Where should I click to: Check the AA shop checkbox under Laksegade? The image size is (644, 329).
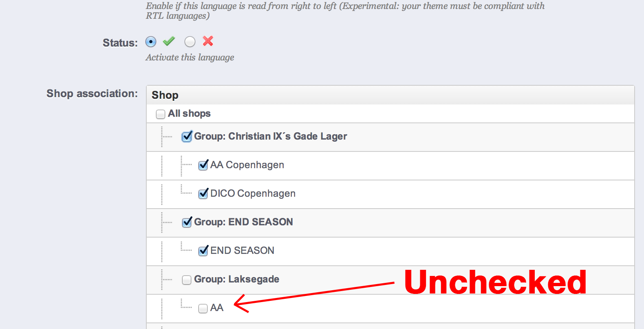pyautogui.click(x=203, y=309)
